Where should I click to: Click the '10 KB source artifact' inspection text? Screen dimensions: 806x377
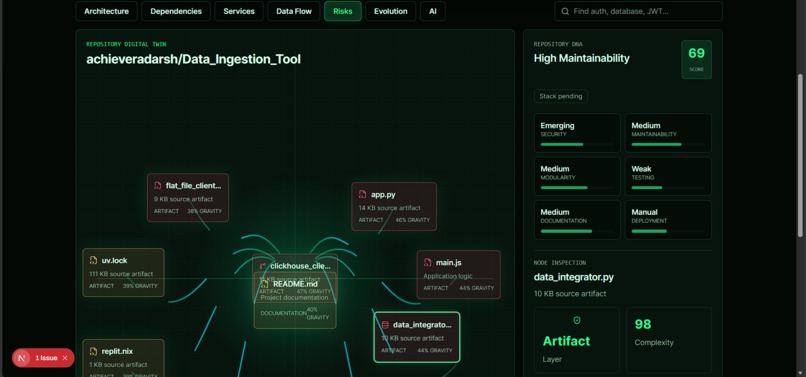570,294
